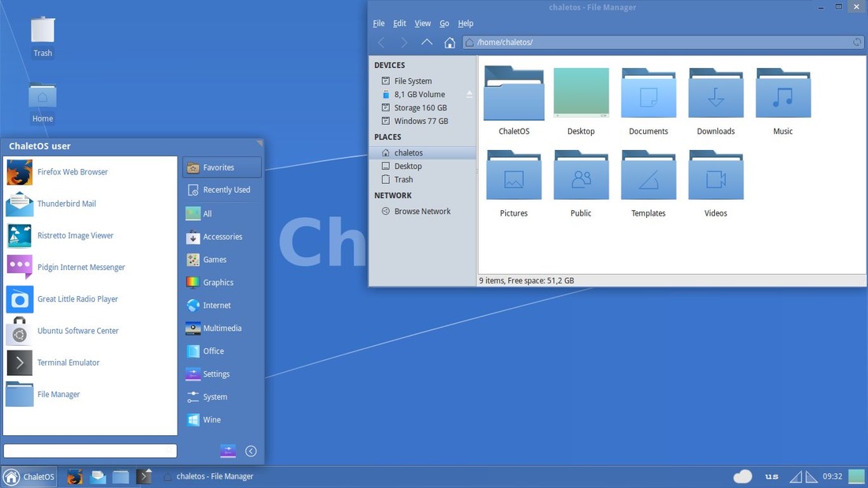Open the View menu
Screen dimensions: 868x488
[422, 23]
